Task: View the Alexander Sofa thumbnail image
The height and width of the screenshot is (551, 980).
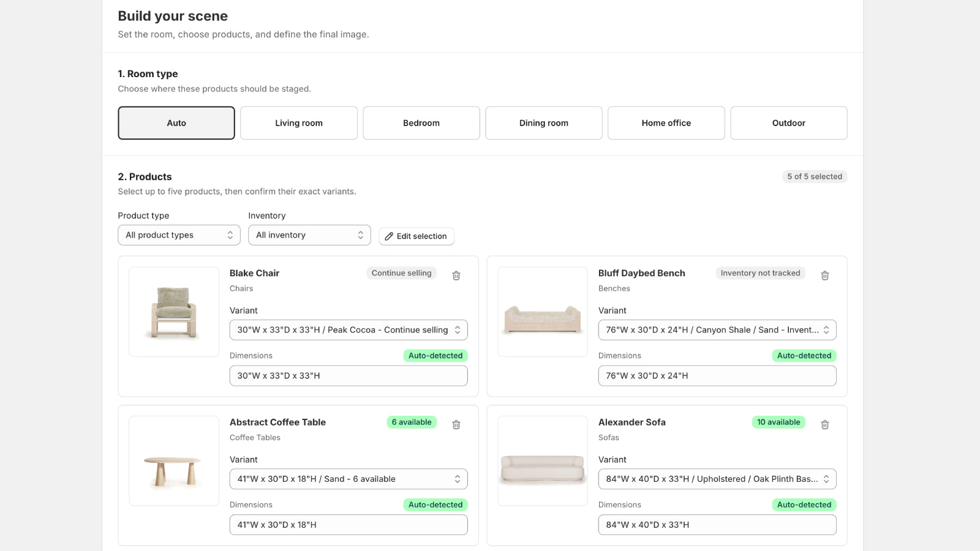Action: click(543, 461)
